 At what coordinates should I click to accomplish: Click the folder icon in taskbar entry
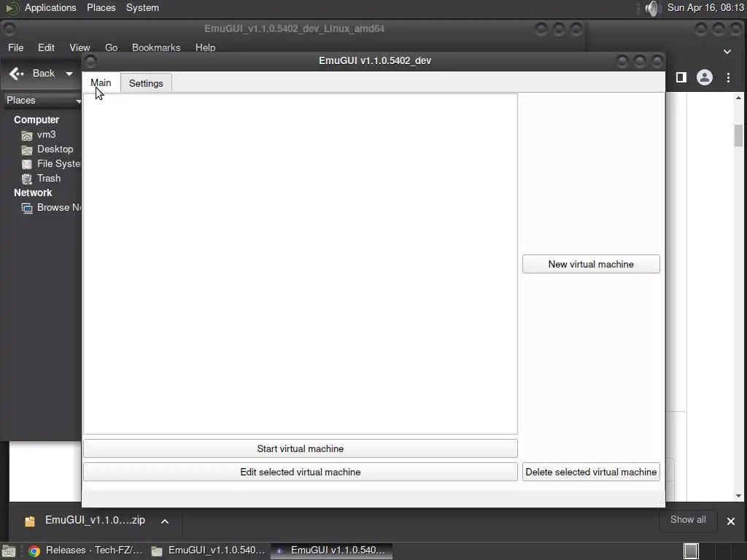tap(157, 551)
